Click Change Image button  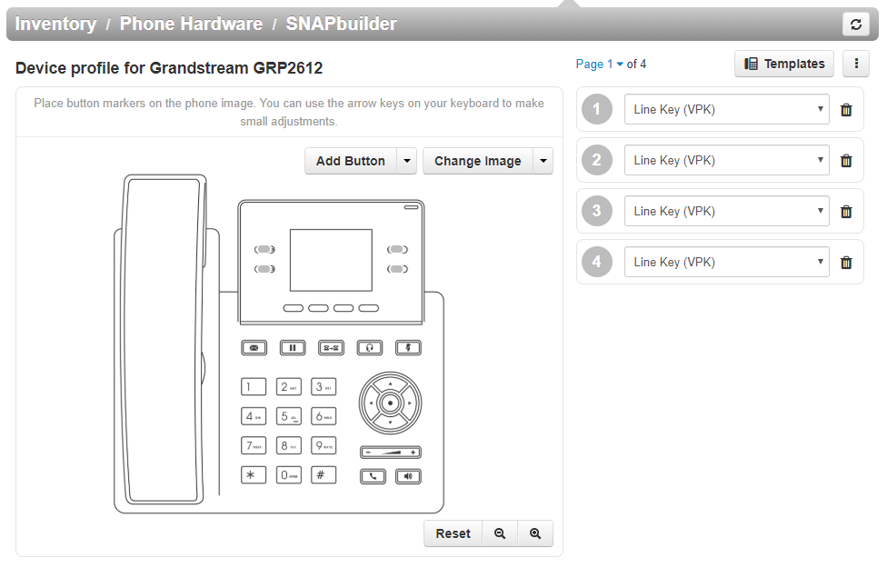pyautogui.click(x=478, y=161)
